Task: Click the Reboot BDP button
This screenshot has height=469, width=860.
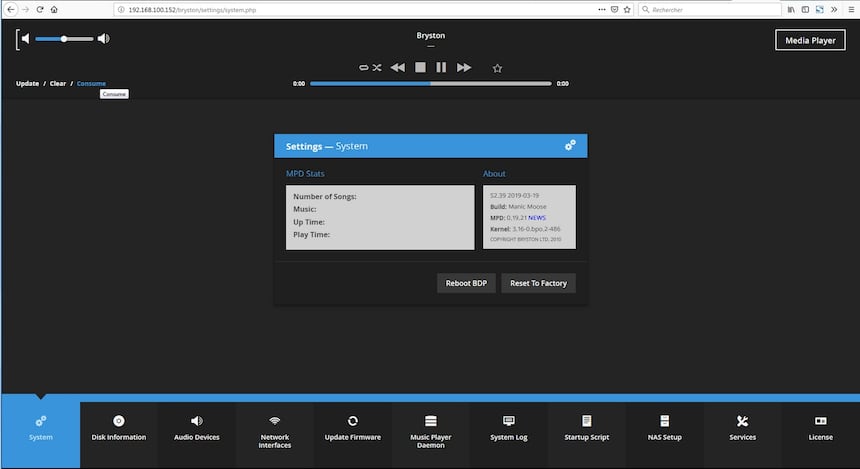Action: coord(466,283)
